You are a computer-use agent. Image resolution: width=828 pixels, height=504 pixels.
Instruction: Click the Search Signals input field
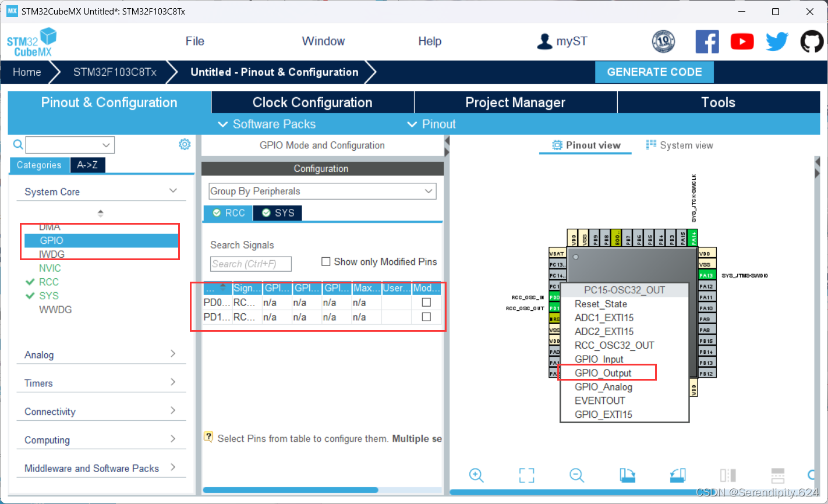coord(251,264)
